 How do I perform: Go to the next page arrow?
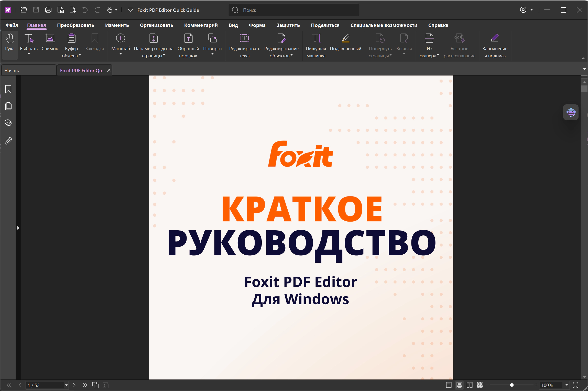(74, 385)
